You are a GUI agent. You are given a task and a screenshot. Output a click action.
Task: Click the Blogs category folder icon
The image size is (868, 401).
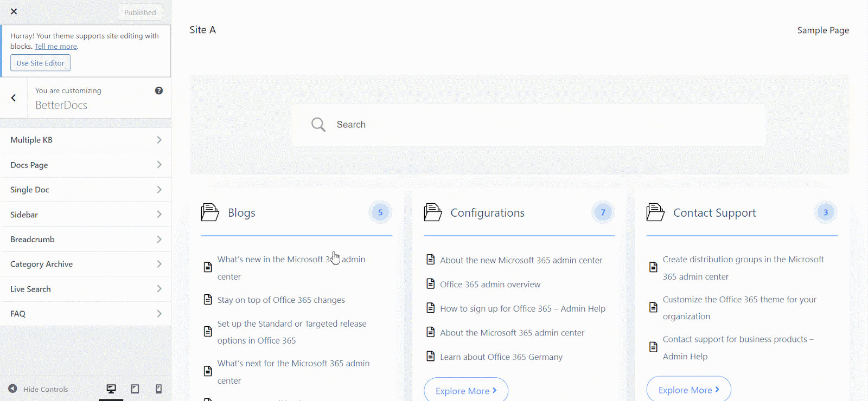[x=210, y=212]
